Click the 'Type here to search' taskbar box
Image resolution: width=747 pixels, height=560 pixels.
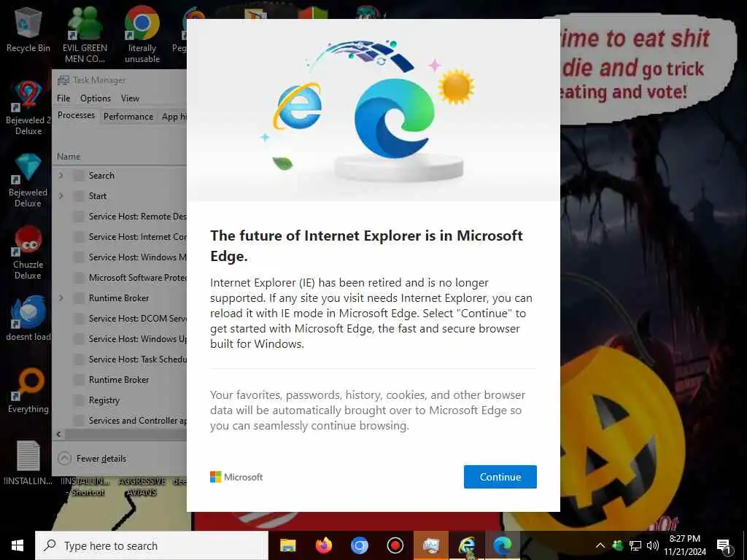pyautogui.click(x=152, y=545)
